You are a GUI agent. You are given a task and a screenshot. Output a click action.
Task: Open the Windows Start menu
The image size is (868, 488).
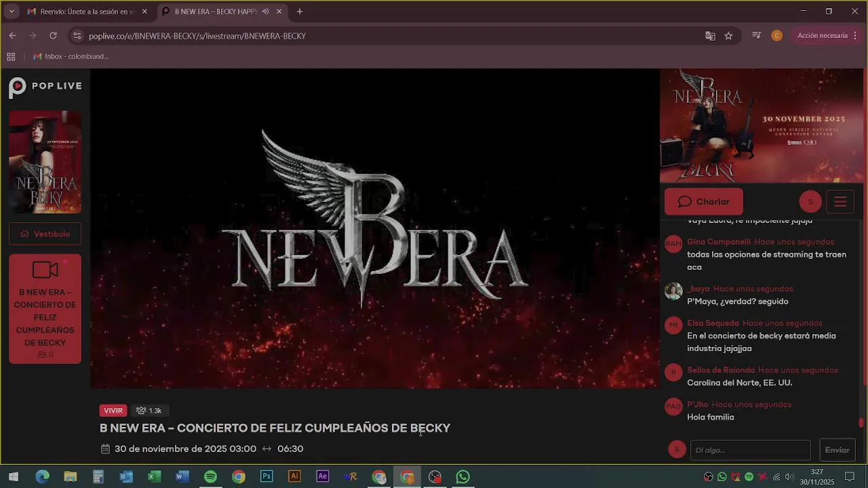click(x=14, y=477)
